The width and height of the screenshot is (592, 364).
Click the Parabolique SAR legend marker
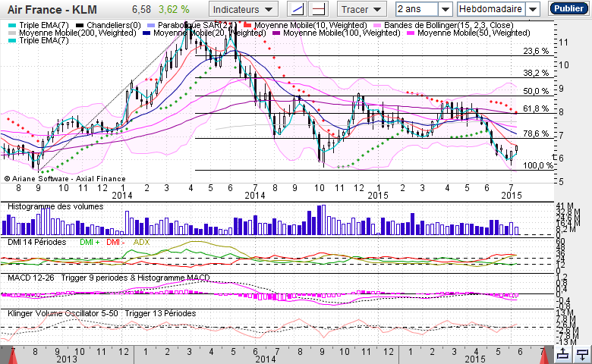click(x=150, y=25)
